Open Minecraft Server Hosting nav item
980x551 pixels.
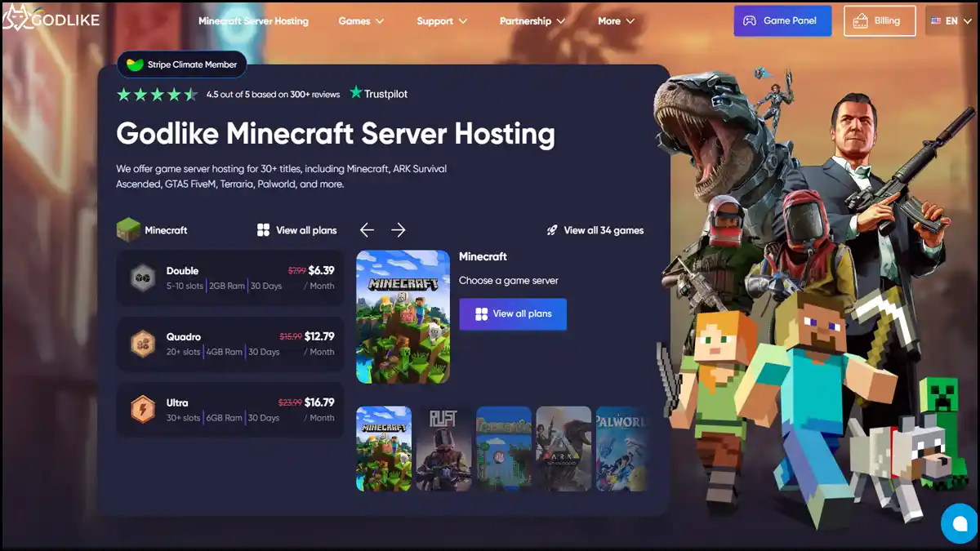coord(253,21)
